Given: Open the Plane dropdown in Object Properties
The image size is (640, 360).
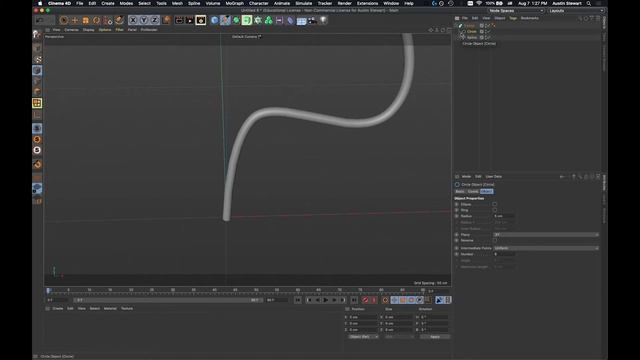Looking at the screenshot, I should click(x=546, y=235).
